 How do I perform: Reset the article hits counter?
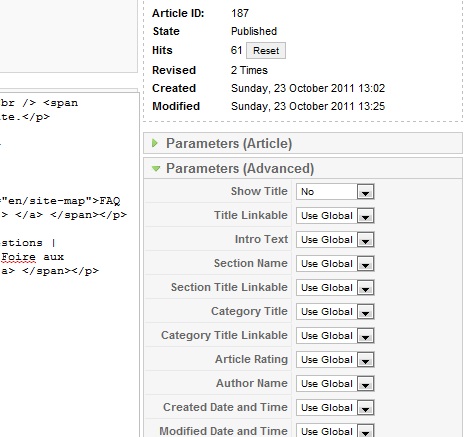pos(266,51)
